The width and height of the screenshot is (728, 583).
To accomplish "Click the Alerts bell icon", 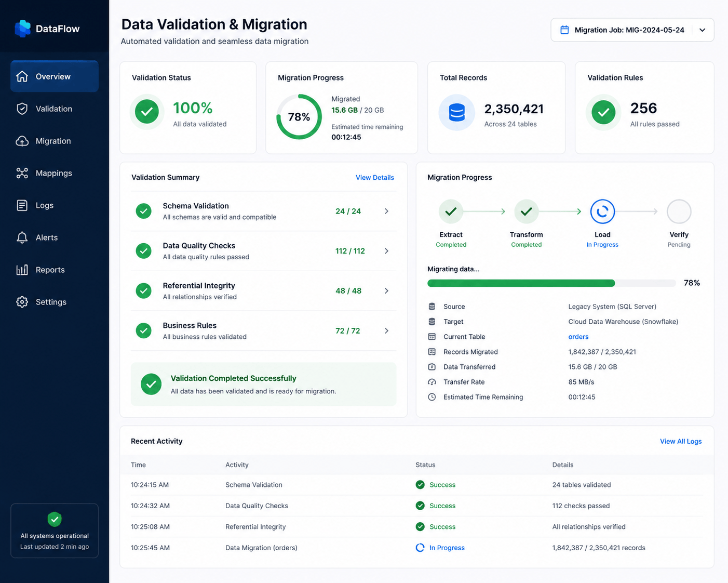I will [x=22, y=237].
